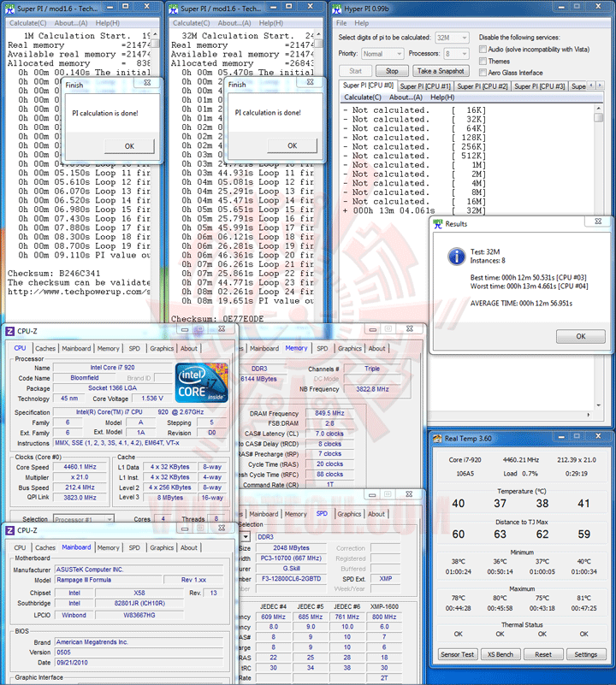
Task: Click the Stop button in Hyper PI
Action: tap(392, 71)
